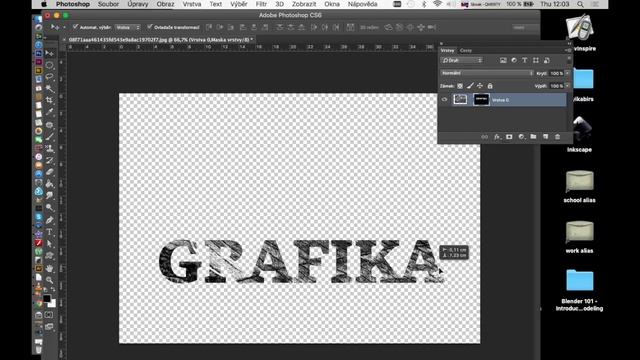Select the Move tool in the toolbox
The image size is (640, 360).
49,53
